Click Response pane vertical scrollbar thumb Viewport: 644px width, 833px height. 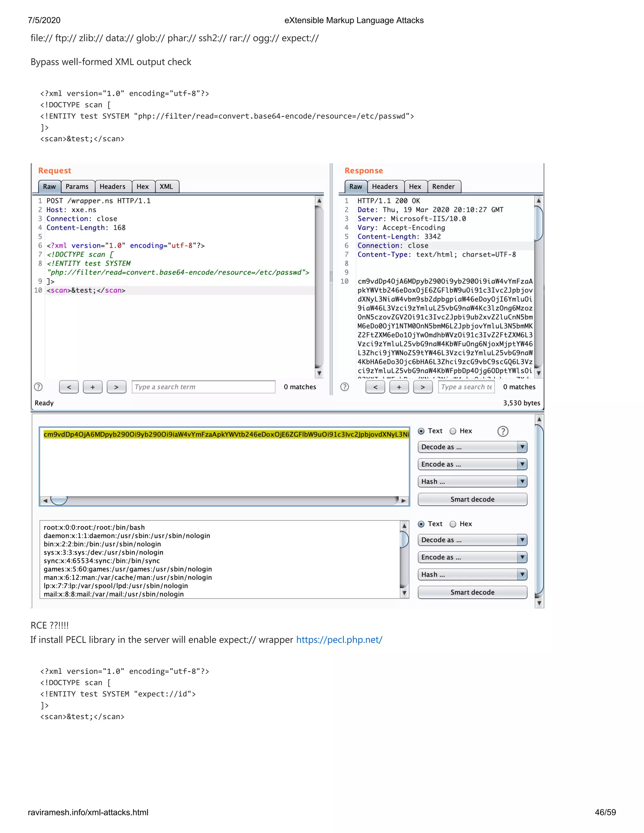[539, 223]
